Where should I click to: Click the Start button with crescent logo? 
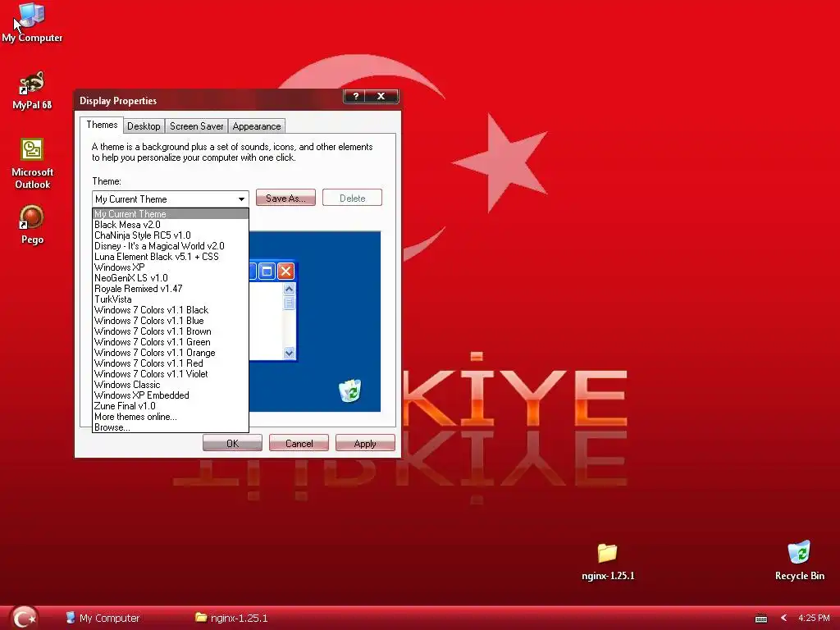click(x=25, y=618)
